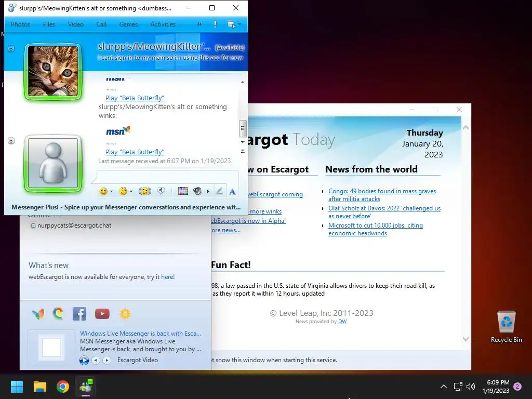Click the Files menu in chat window
The height and width of the screenshot is (399, 532).
pos(49,24)
